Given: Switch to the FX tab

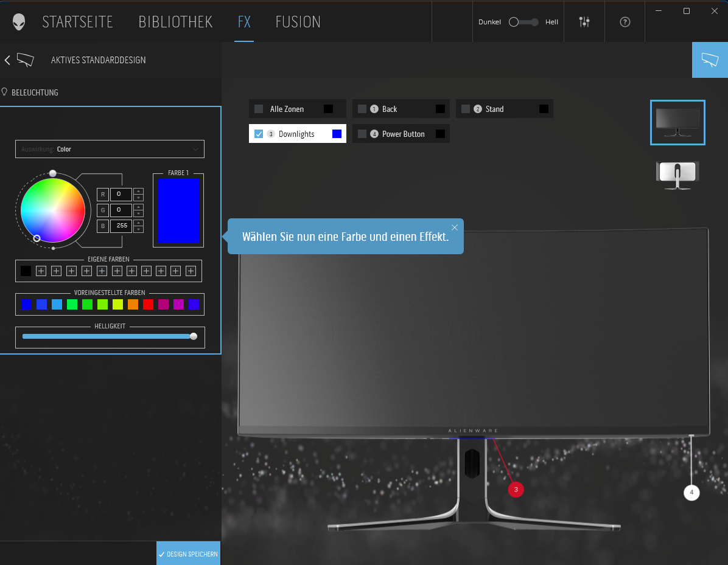Looking at the screenshot, I should click(244, 22).
